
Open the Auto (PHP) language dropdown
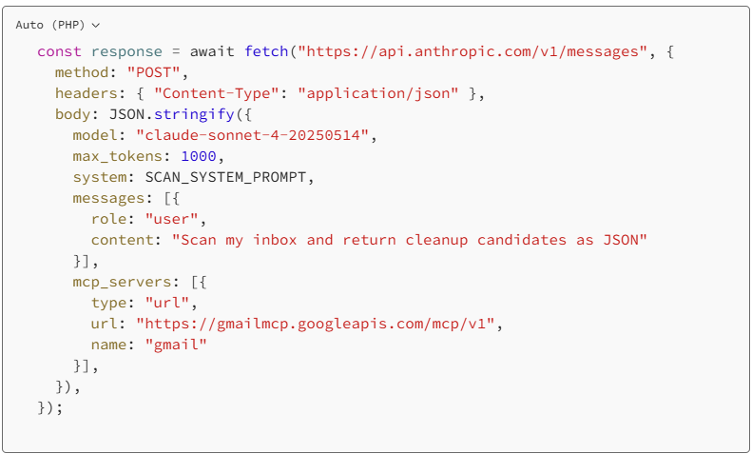pos(57,25)
